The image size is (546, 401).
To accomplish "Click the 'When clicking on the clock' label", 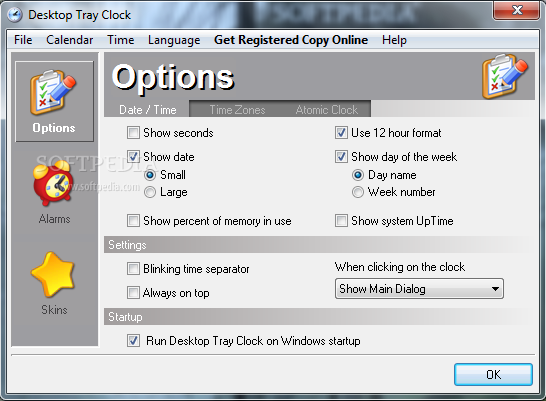I will point(400,267).
